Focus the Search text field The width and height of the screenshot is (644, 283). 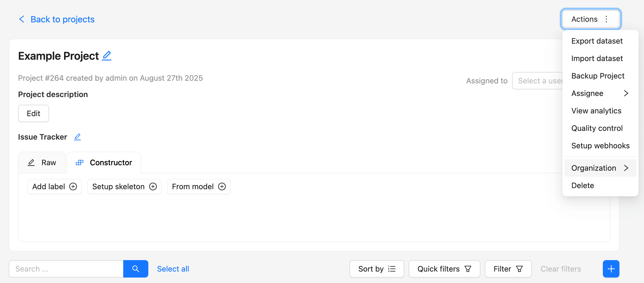[66, 269]
